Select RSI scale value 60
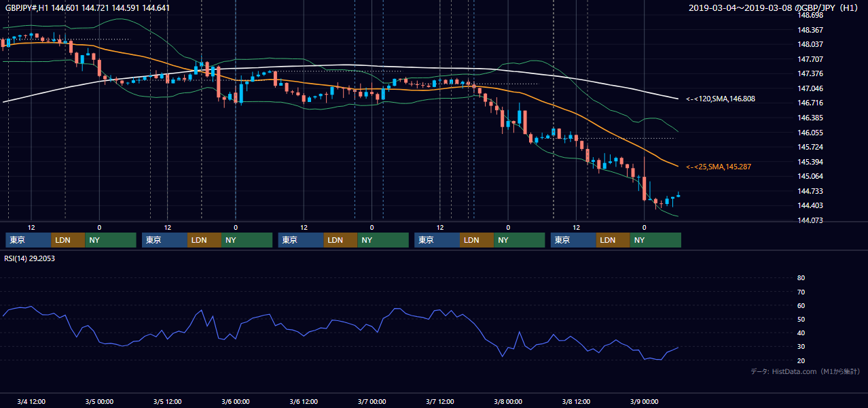868x408 pixels. coord(801,305)
